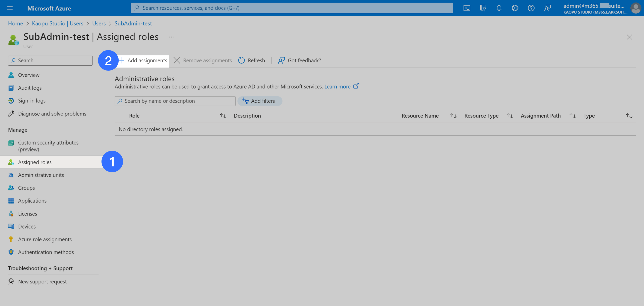Screen dimensions: 644x306
Task: Click the directory switcher icon in top bar
Action: click(483, 8)
